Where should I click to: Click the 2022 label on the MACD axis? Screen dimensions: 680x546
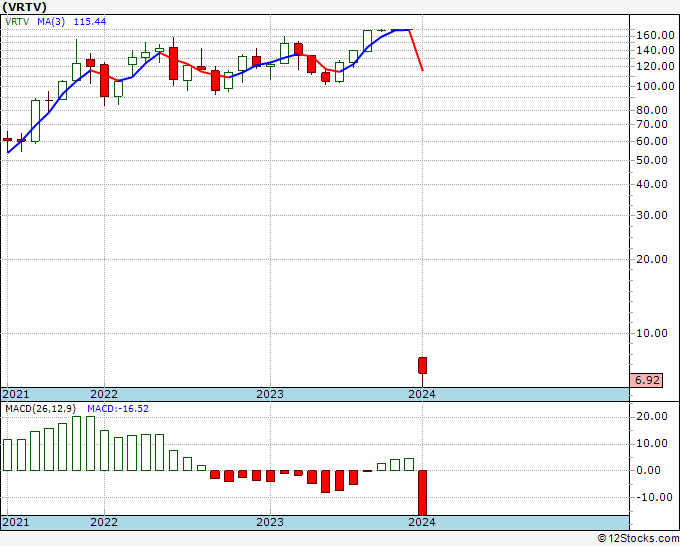[x=104, y=522]
